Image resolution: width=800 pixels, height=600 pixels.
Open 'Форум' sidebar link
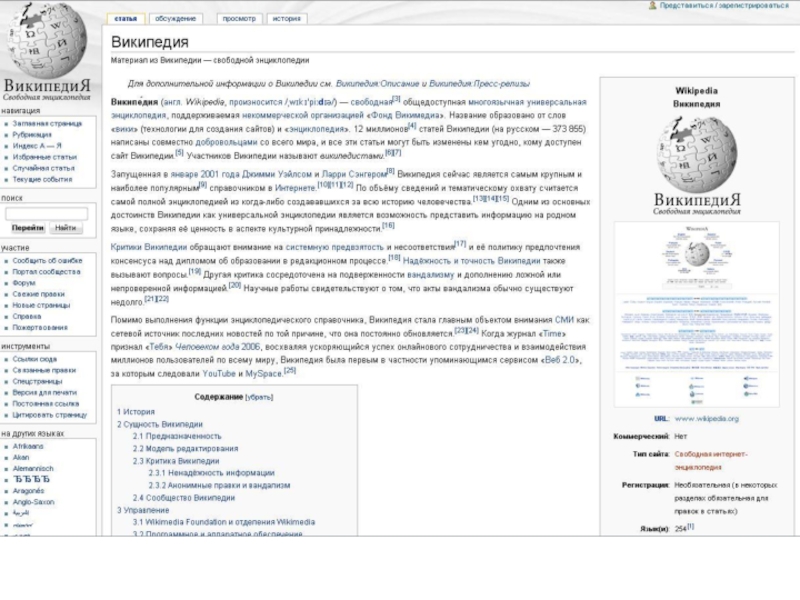[x=24, y=283]
